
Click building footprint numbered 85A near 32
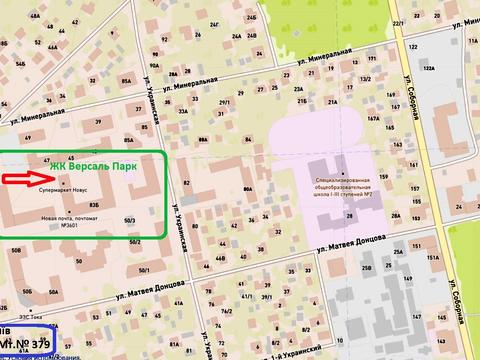tap(127, 82)
